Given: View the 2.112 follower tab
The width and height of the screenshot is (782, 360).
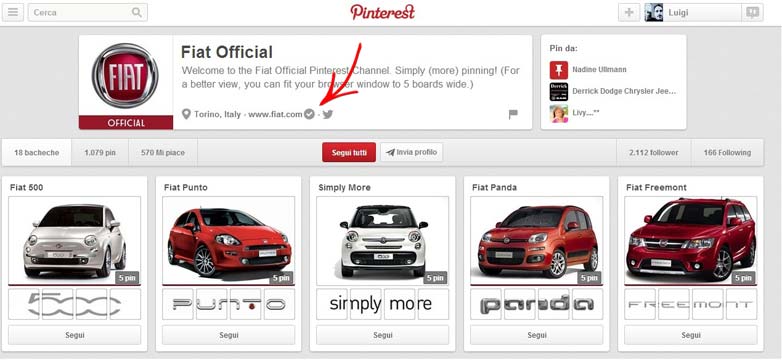Looking at the screenshot, I should coord(653,153).
